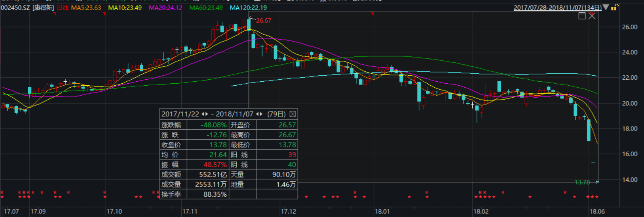Click the 17.07 time axis label
Screen dimensions: 644x217
[x=11, y=211]
